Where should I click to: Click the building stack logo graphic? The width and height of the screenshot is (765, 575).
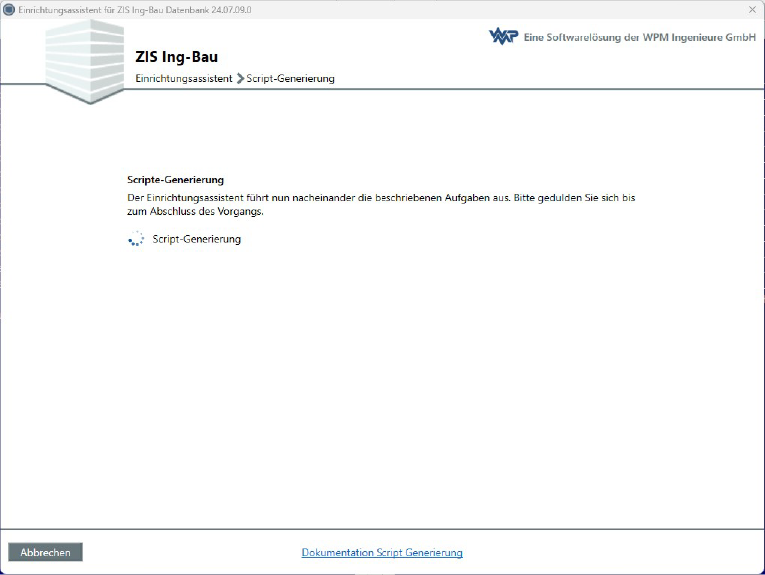click(x=85, y=61)
